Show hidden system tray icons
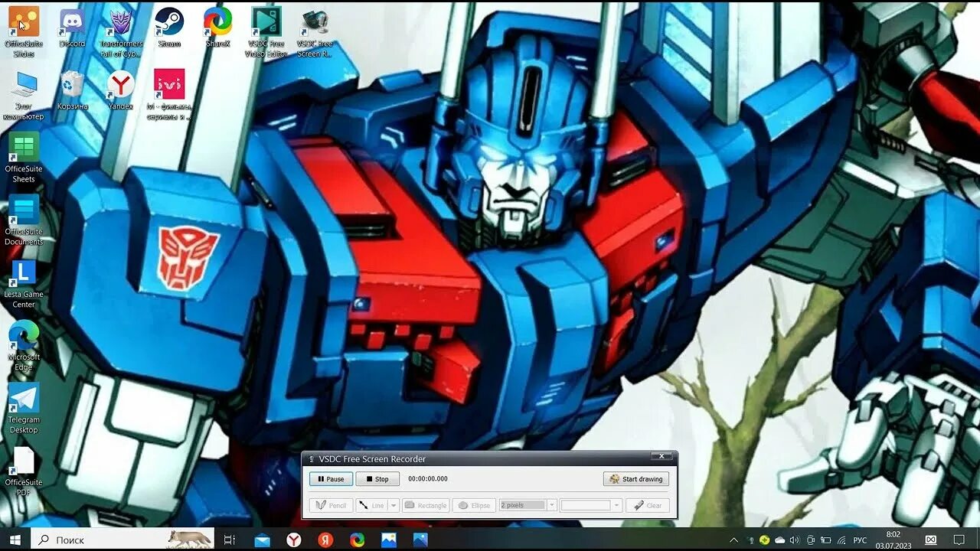Screen dimensions: 980x551 click(733, 540)
